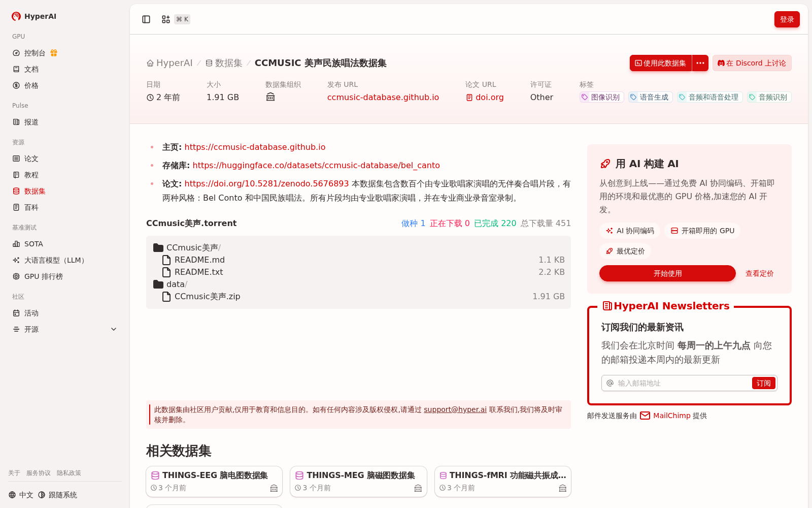Click the home icon in breadcrumb
This screenshot has width=812, height=508.
150,63
